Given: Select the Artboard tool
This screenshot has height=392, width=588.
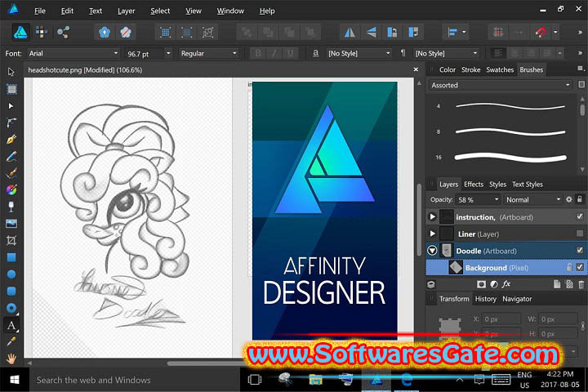Looking at the screenshot, I should tap(11, 89).
